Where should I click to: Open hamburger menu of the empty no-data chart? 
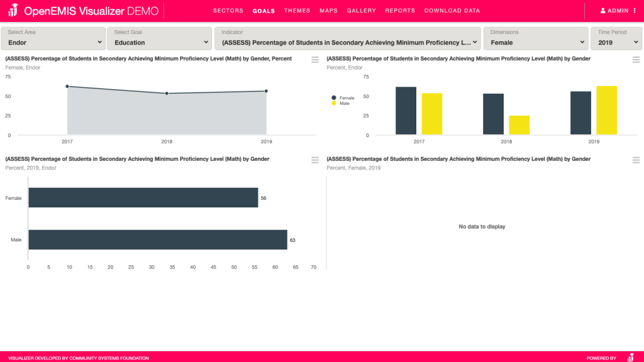[x=636, y=160]
